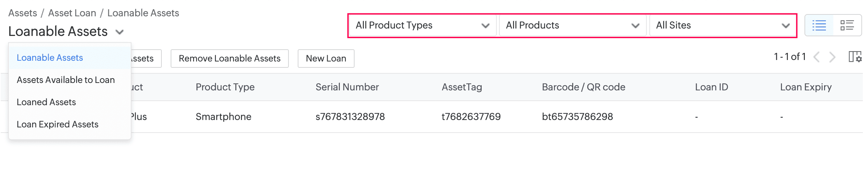Image resolution: width=868 pixels, height=180 pixels.
Task: Choose Assets Available to Loan view
Action: pos(66,80)
